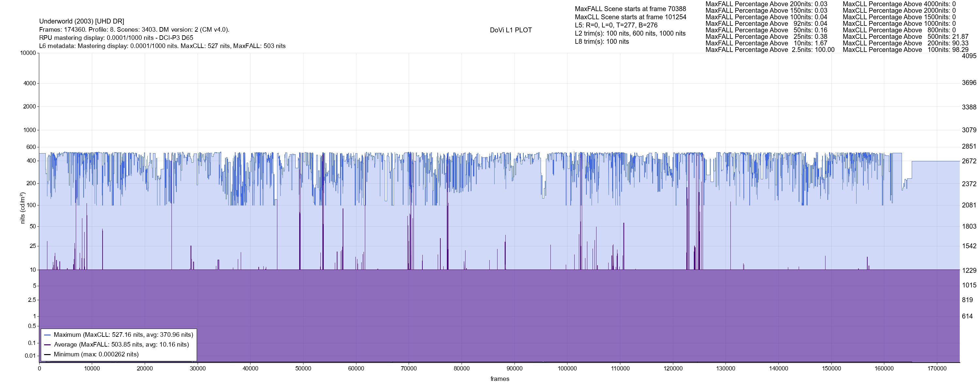Click the MaxFALL Scene starts at frame text
980x392 pixels.
[x=630, y=9]
